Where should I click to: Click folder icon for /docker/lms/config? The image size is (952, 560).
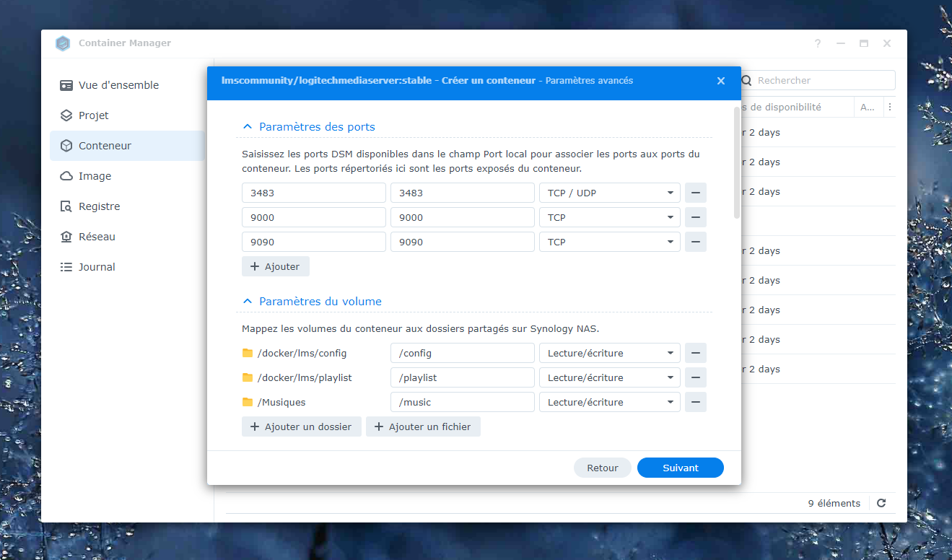pos(248,354)
